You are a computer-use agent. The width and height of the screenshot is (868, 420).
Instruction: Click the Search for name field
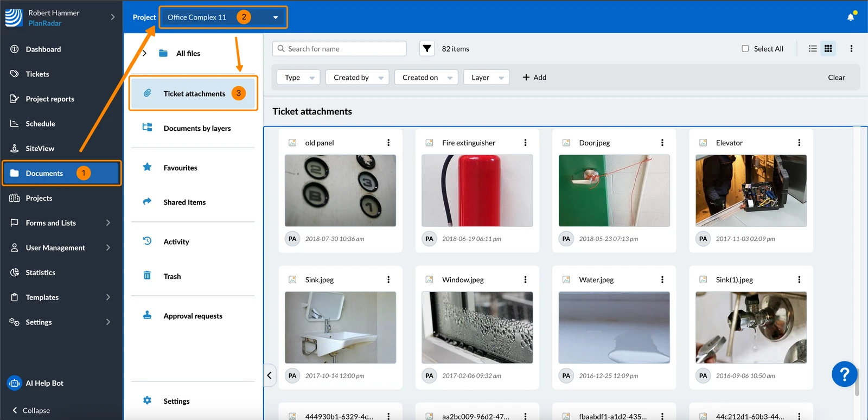pos(339,49)
